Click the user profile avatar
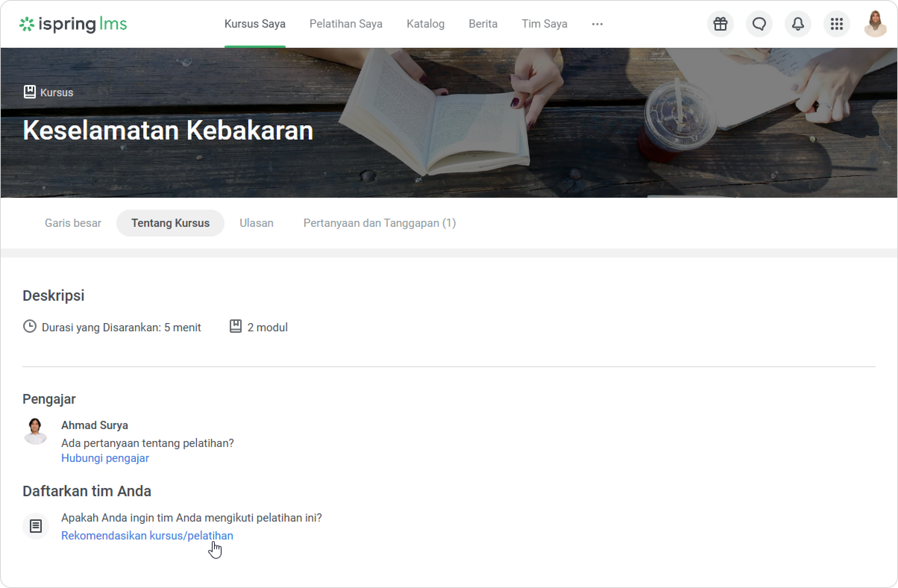The height and width of the screenshot is (588, 898). [875, 24]
